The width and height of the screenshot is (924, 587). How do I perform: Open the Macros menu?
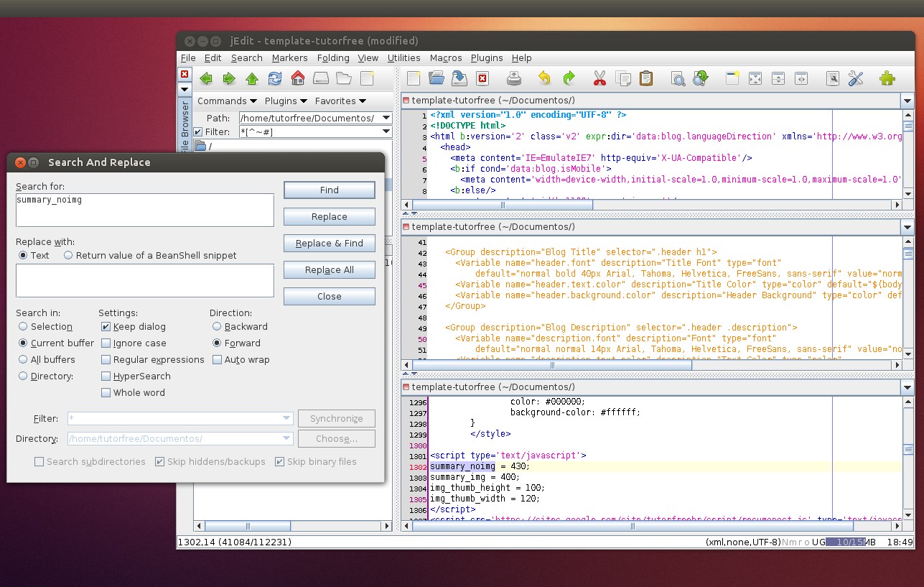coord(446,58)
